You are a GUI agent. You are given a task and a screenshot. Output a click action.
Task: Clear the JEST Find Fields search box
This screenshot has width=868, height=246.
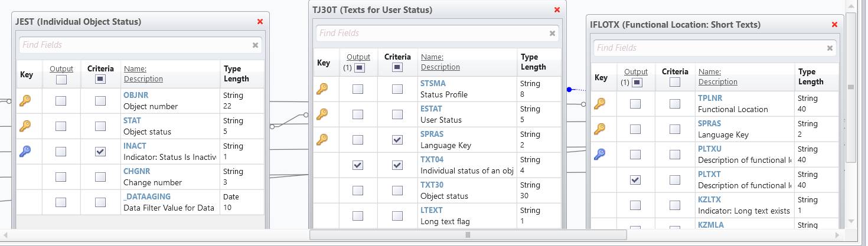tap(255, 45)
